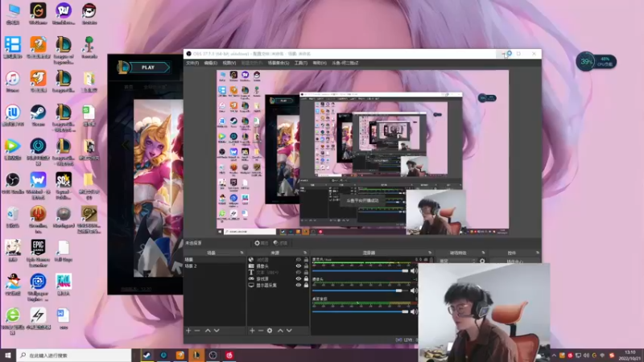Open 帮助(H) menu in OBS
This screenshot has width=644, height=362.
point(320,64)
